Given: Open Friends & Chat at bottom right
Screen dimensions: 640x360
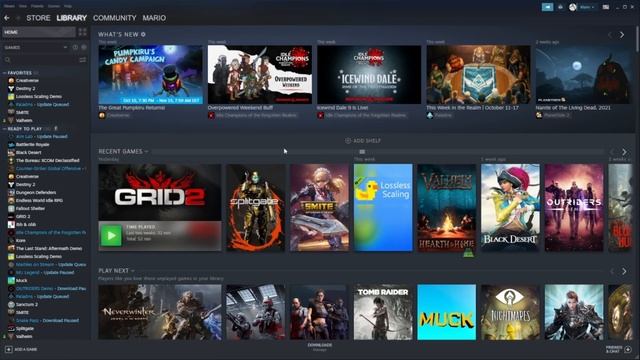Looking at the screenshot, I should pyautogui.click(x=618, y=349).
